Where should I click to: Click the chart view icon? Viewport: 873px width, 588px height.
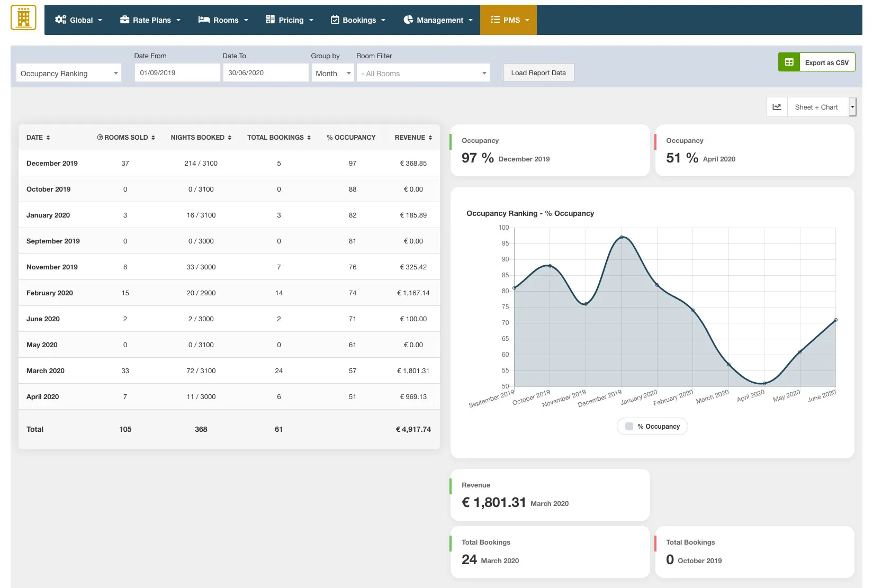coord(777,107)
